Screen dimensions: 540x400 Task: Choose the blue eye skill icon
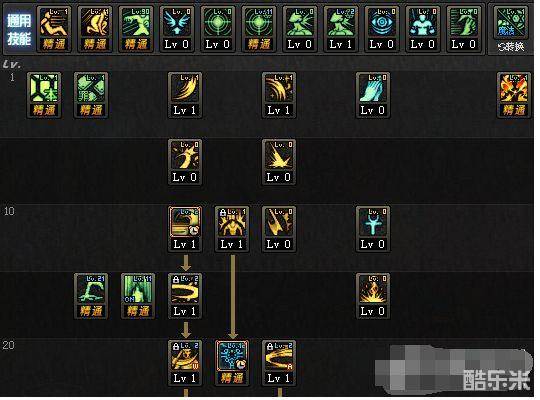(382, 29)
